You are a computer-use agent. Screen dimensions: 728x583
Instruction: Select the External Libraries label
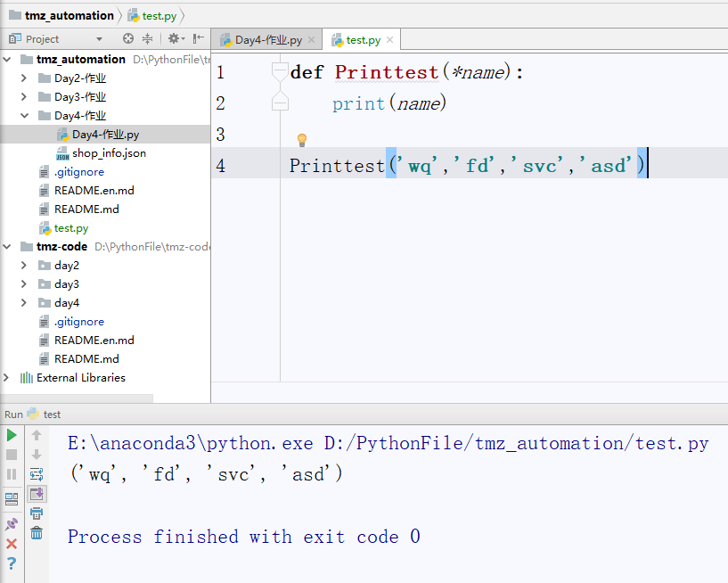[x=81, y=378]
